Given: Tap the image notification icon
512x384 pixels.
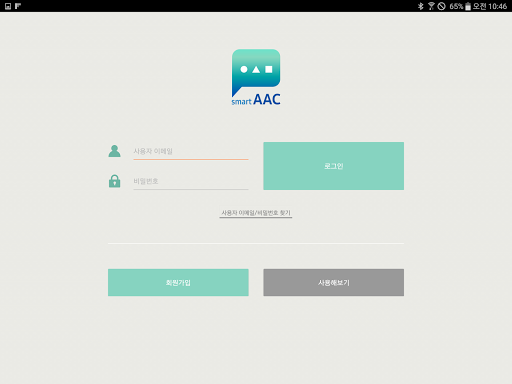Looking at the screenshot, I should pyautogui.click(x=8, y=6).
